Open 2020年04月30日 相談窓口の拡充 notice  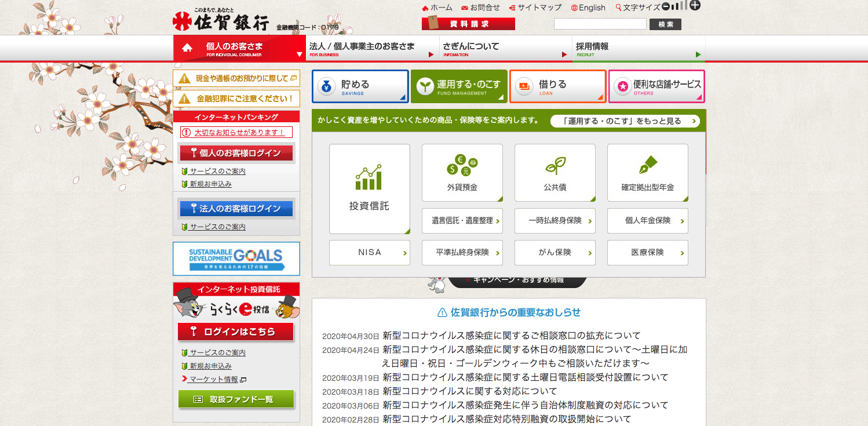pyautogui.click(x=512, y=336)
